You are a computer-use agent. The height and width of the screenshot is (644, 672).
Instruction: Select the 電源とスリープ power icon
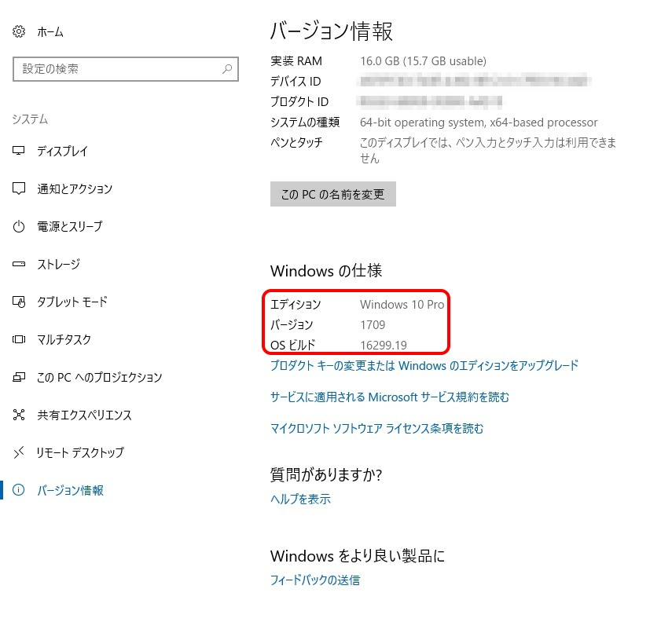tap(19, 227)
